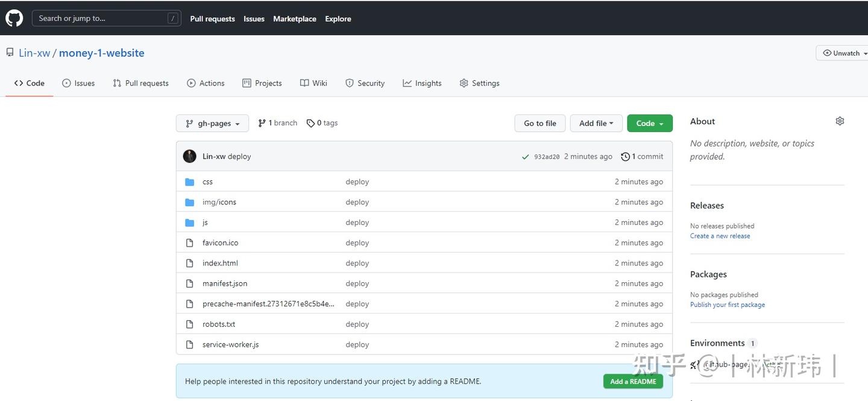
Task: Click the service-worker.js file icon
Action: coord(190,345)
